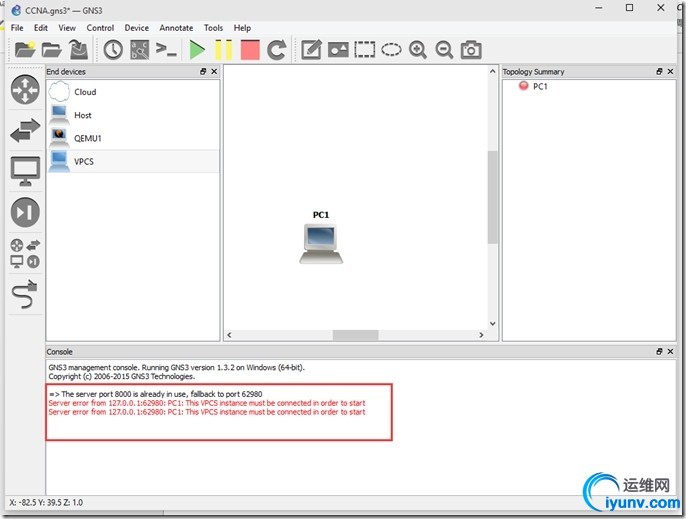
Task: Click the Zoom out magnifier icon
Action: (x=444, y=49)
